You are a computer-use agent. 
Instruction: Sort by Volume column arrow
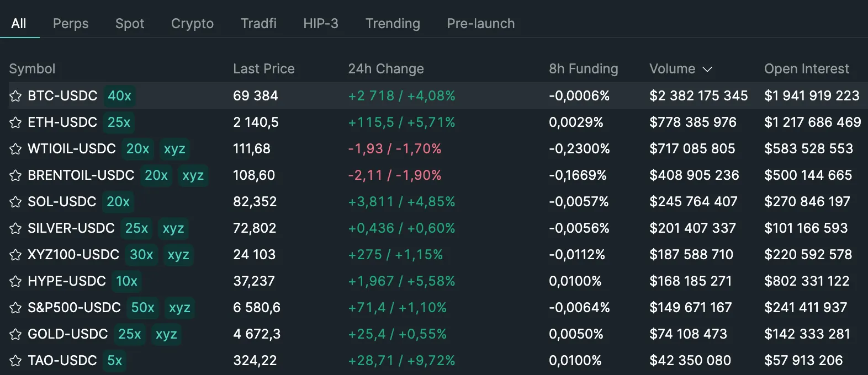[707, 69]
